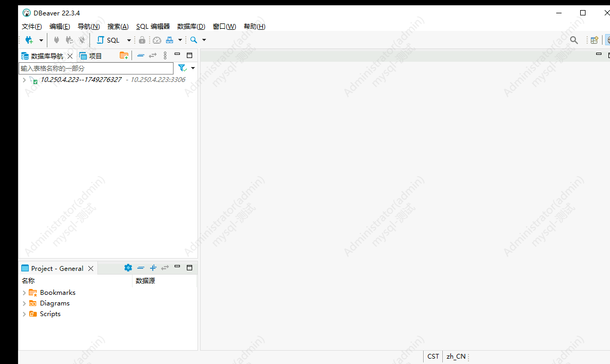The height and width of the screenshot is (364, 610).
Task: Toggle link with editor in Project panel
Action: click(165, 268)
